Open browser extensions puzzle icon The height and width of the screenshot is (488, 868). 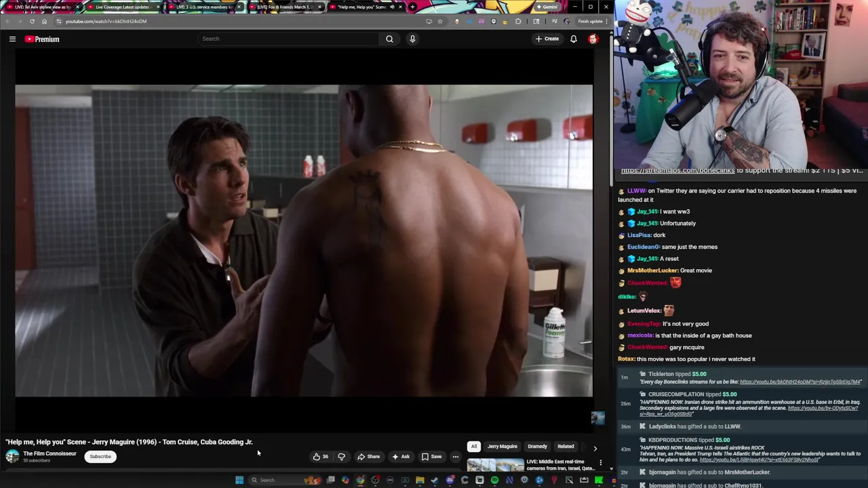coord(518,21)
